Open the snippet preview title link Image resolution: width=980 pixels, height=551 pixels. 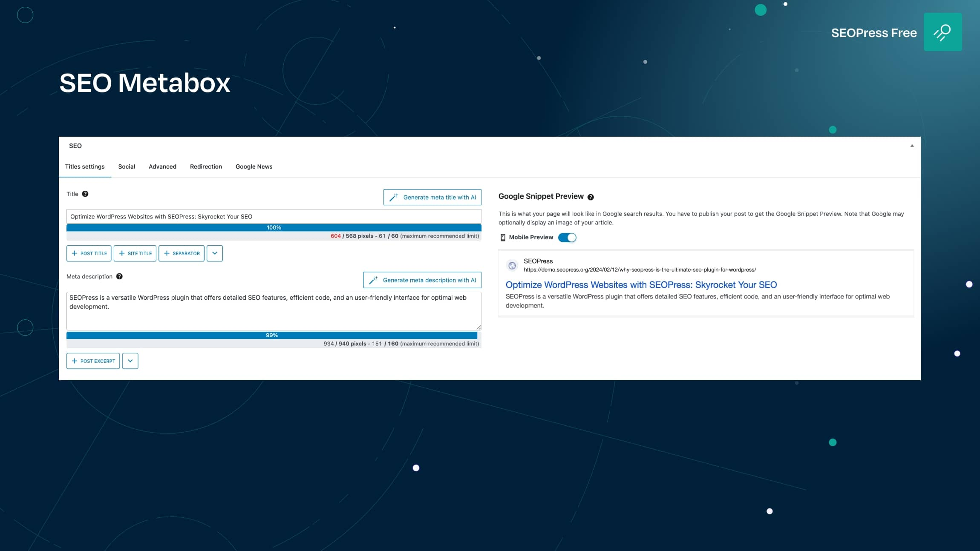641,284
